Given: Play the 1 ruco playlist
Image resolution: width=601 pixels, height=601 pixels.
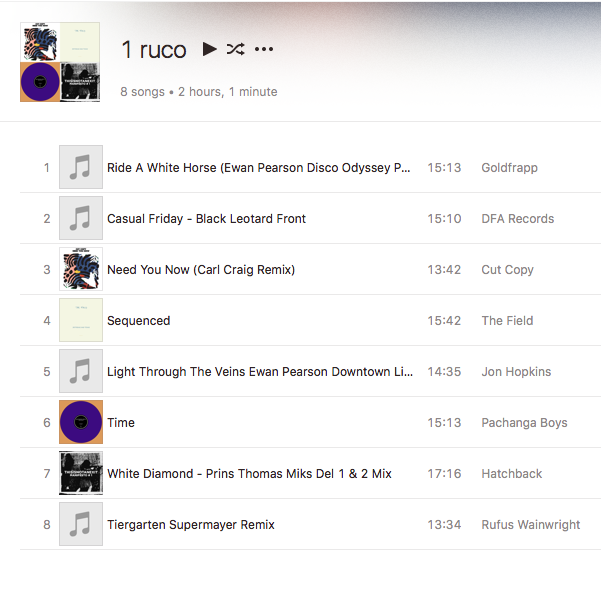Looking at the screenshot, I should pos(210,49).
